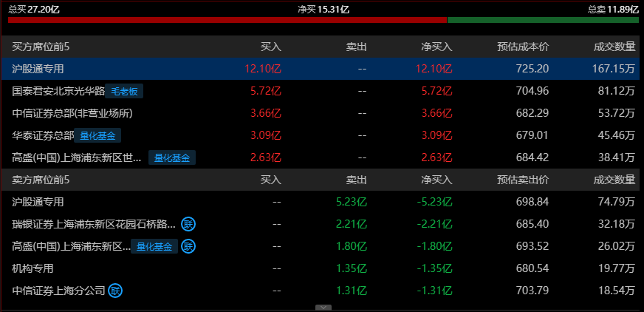Select the highlighted 沪股通专用 buyer row
The width and height of the screenshot is (644, 312).
(x=38, y=69)
